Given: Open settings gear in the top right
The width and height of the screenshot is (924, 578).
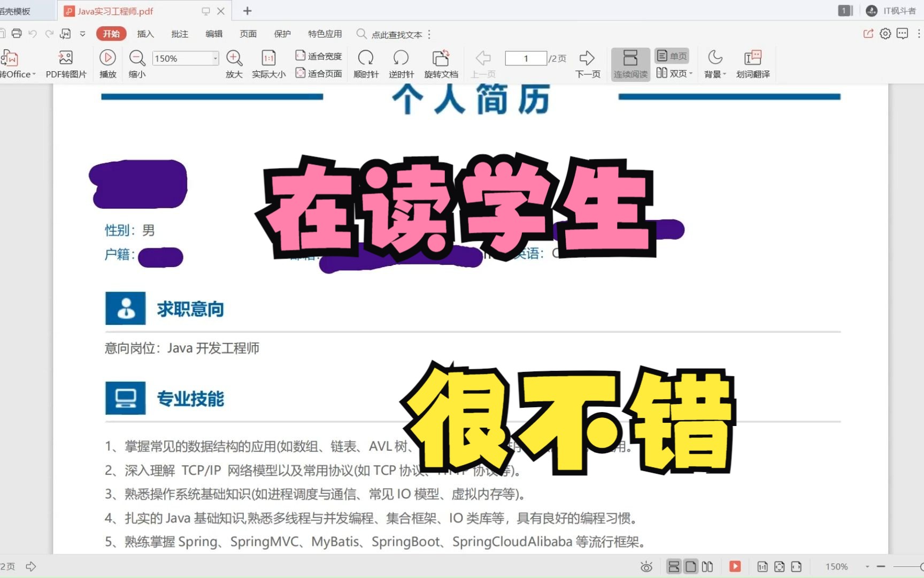Looking at the screenshot, I should click(885, 34).
